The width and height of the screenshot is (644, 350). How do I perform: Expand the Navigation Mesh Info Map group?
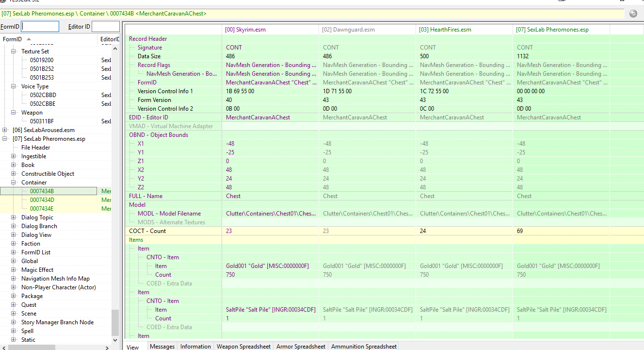pos(14,279)
